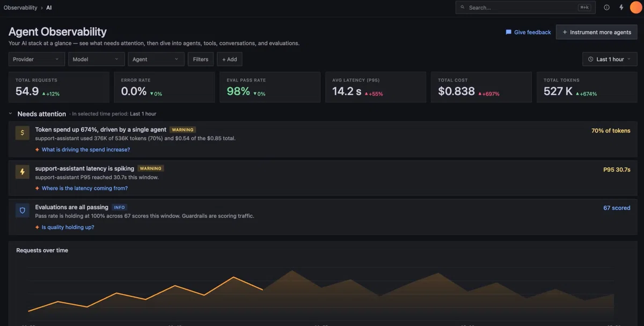Click the search magnifier icon
Screen dimensions: 644x326
pos(463,8)
